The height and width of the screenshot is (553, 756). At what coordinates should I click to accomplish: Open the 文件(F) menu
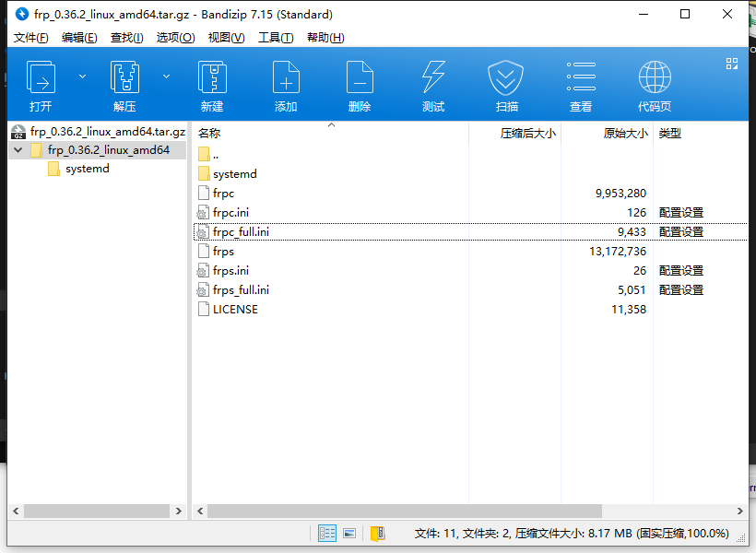[x=31, y=38]
